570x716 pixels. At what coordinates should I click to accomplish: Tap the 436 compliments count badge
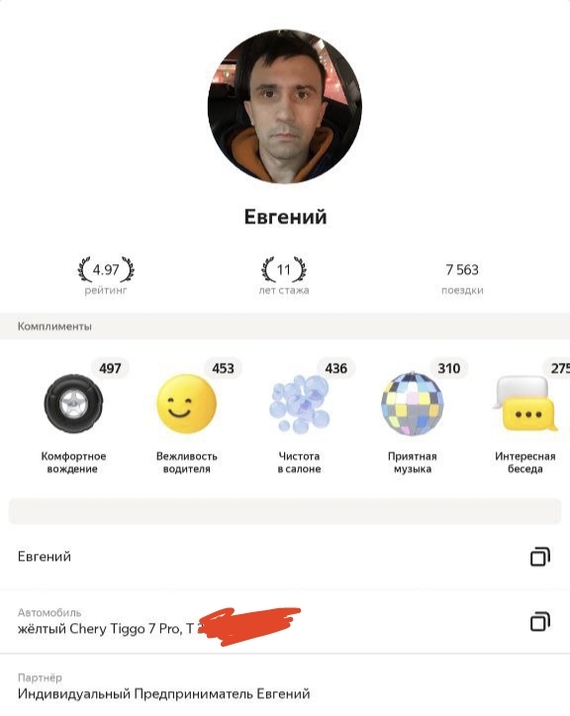(336, 368)
